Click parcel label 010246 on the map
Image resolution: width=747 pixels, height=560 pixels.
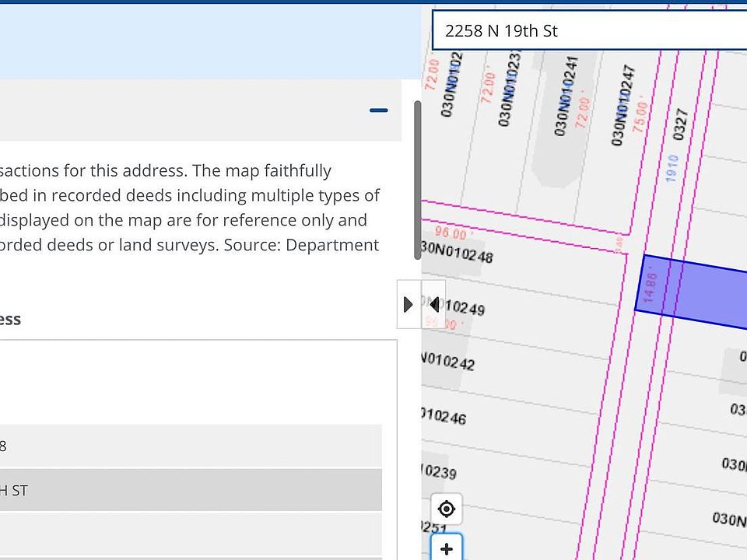pyautogui.click(x=444, y=416)
